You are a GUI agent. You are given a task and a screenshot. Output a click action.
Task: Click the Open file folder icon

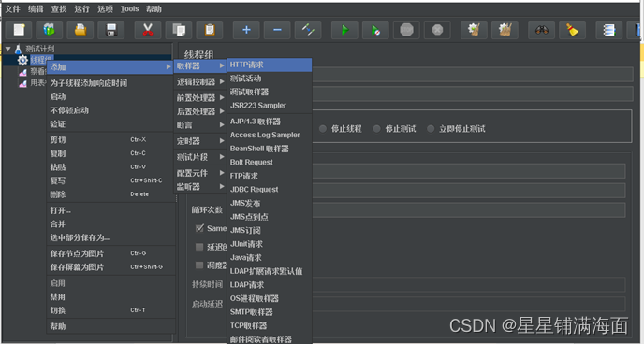click(80, 30)
